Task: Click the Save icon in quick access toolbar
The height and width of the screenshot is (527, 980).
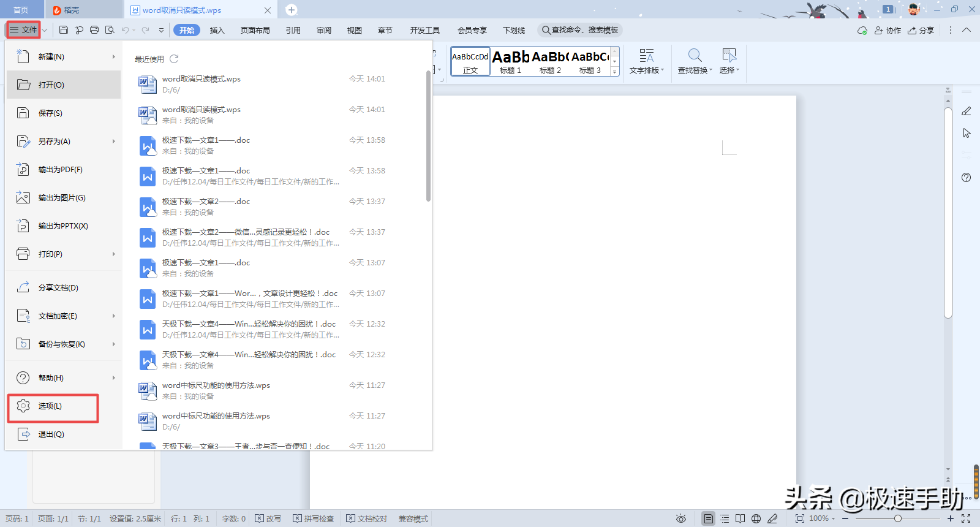Action: pos(64,30)
